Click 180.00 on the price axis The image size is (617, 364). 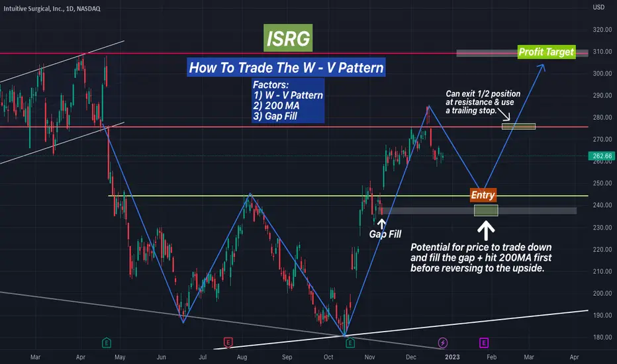coord(602,338)
